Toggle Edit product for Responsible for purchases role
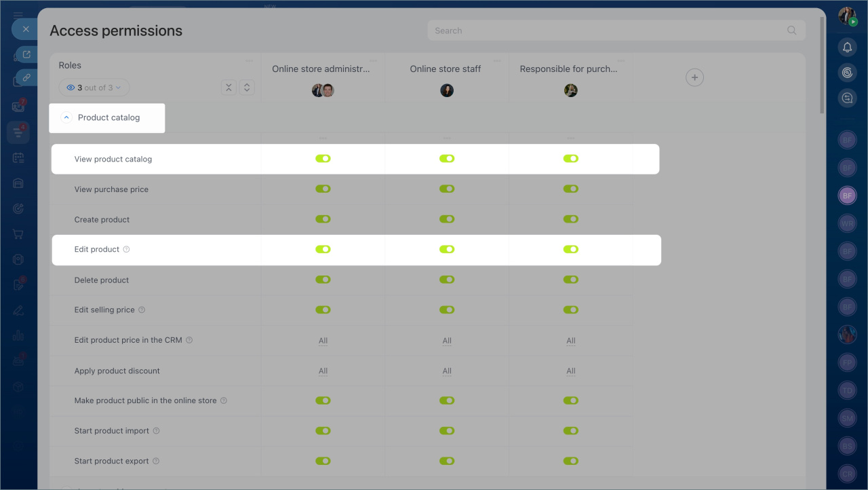868x490 pixels. (571, 250)
